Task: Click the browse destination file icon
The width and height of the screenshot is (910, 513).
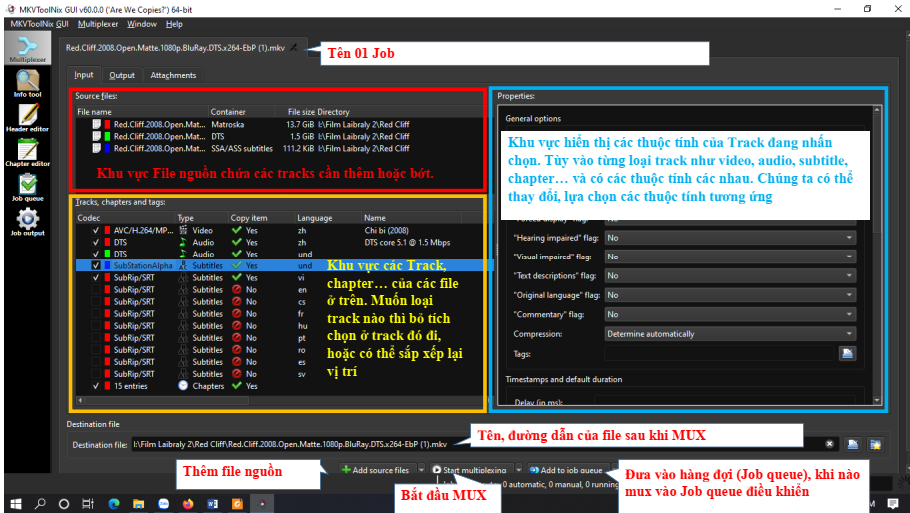Action: click(x=852, y=444)
